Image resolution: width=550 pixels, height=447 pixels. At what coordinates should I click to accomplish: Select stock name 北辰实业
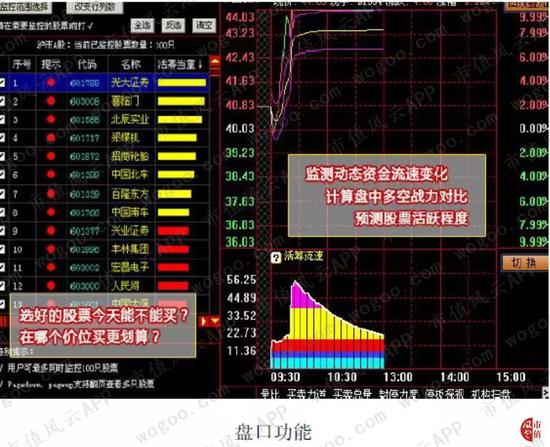tap(130, 119)
